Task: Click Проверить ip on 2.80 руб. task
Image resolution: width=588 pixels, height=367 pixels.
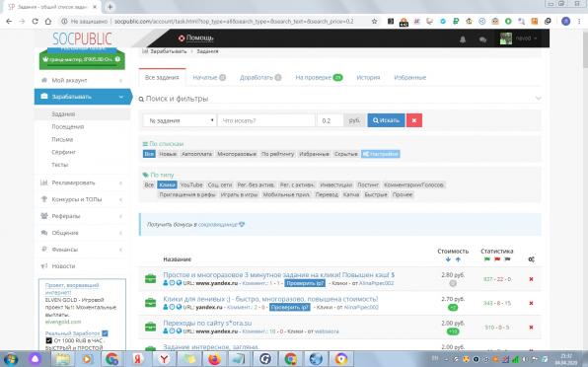Action: pyautogui.click(x=305, y=283)
